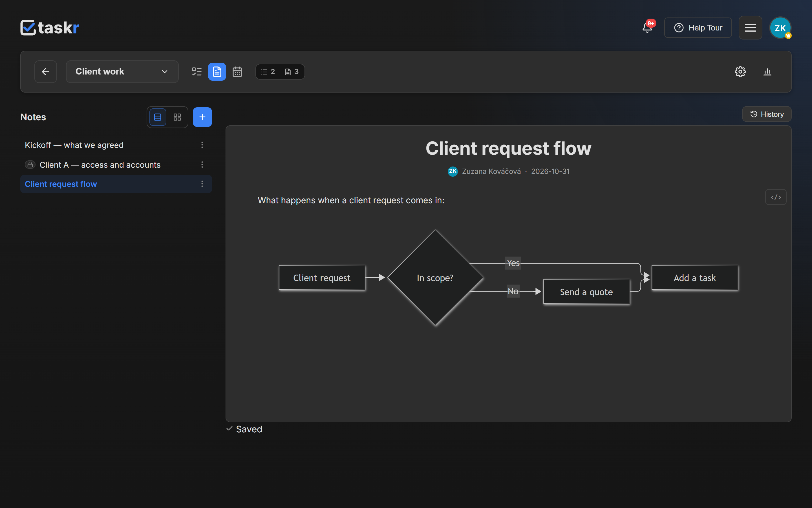Switch to the calendar view

pos(237,72)
